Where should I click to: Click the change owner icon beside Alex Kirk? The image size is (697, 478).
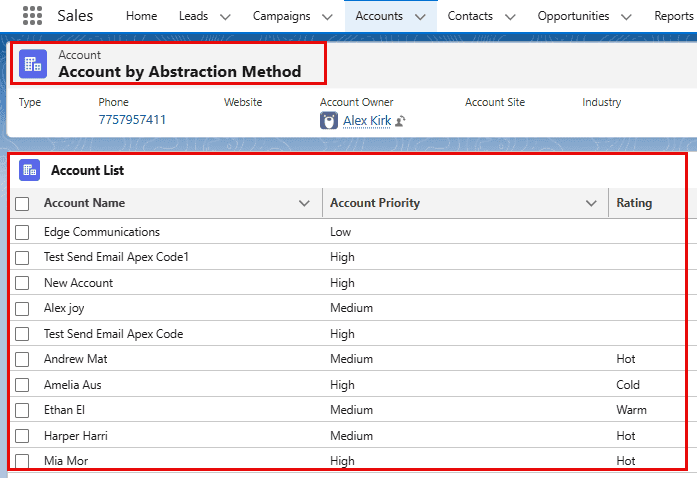click(400, 121)
